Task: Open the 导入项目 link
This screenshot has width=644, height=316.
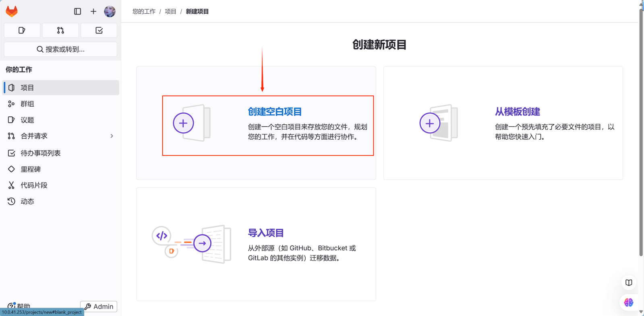Action: coord(266,233)
